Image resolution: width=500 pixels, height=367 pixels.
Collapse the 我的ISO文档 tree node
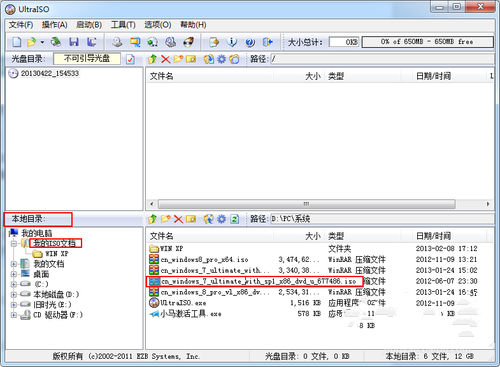point(14,244)
